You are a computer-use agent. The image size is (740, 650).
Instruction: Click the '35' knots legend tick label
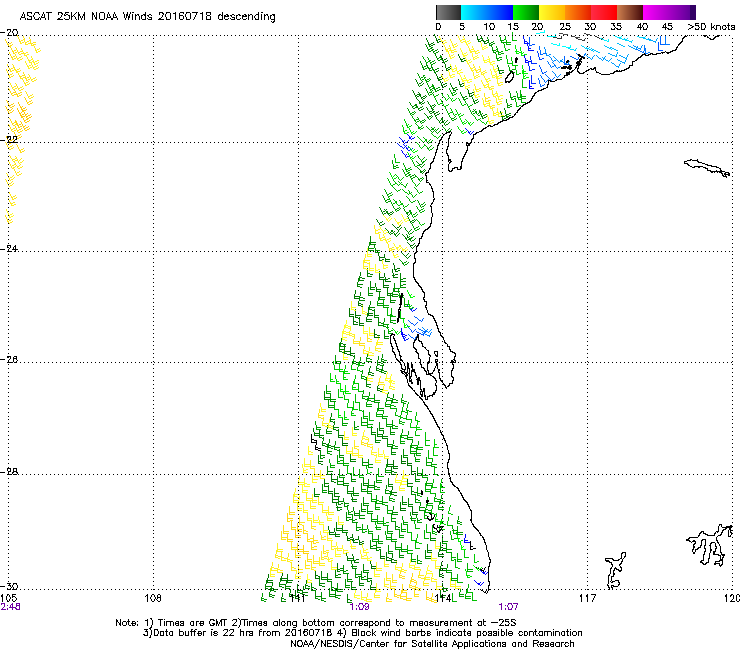(616, 27)
